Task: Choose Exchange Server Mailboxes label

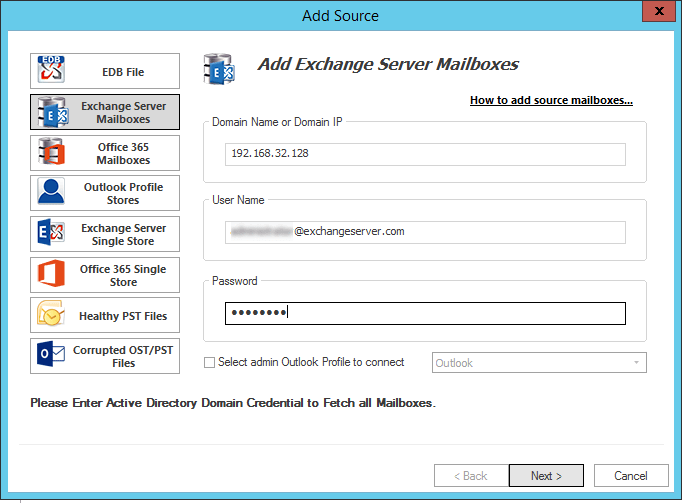Action: click(124, 112)
